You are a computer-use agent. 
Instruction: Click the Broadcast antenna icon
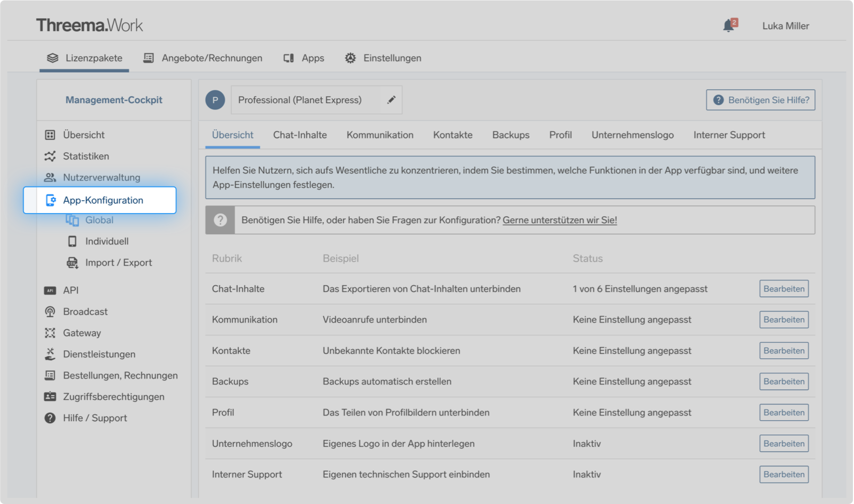click(x=50, y=312)
